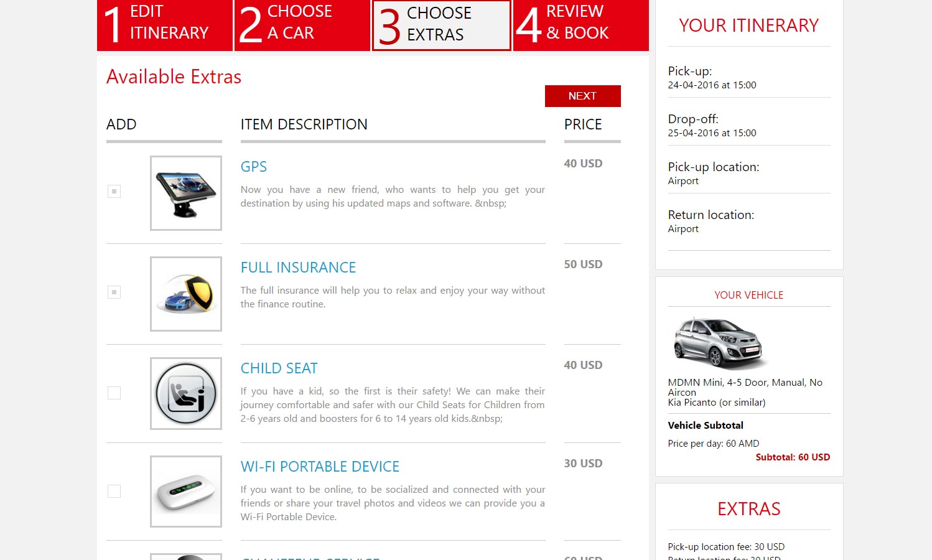
Task: Open the Wi-Fi Portable Device title link
Action: (320, 467)
